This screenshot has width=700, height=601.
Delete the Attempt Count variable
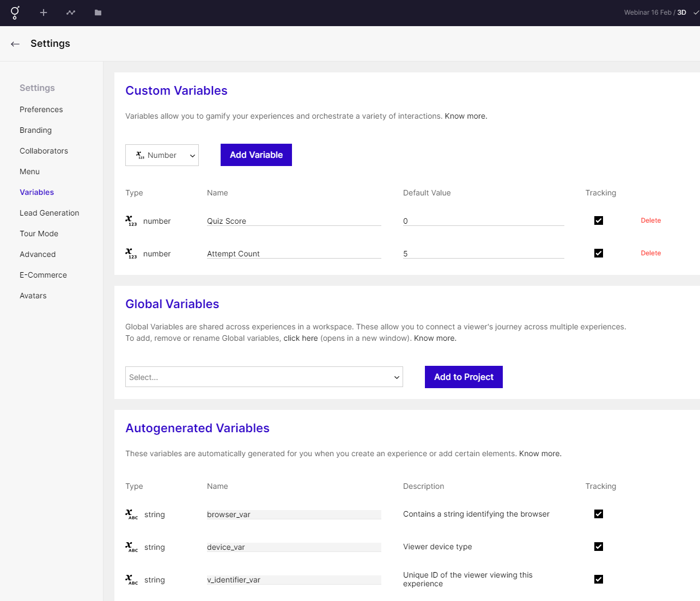point(651,253)
